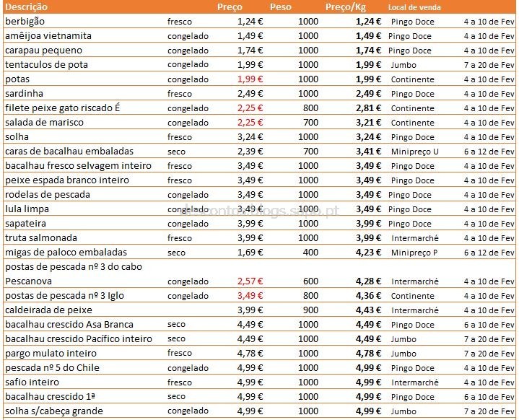Image resolution: width=519 pixels, height=420 pixels.
Task: Select the berbigão description cell
Action: [25, 22]
